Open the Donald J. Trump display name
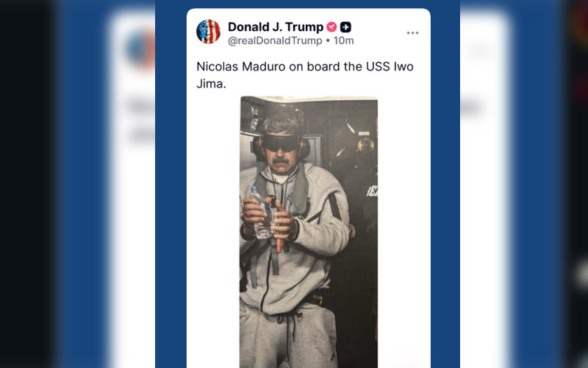588x368 pixels. 276,27
